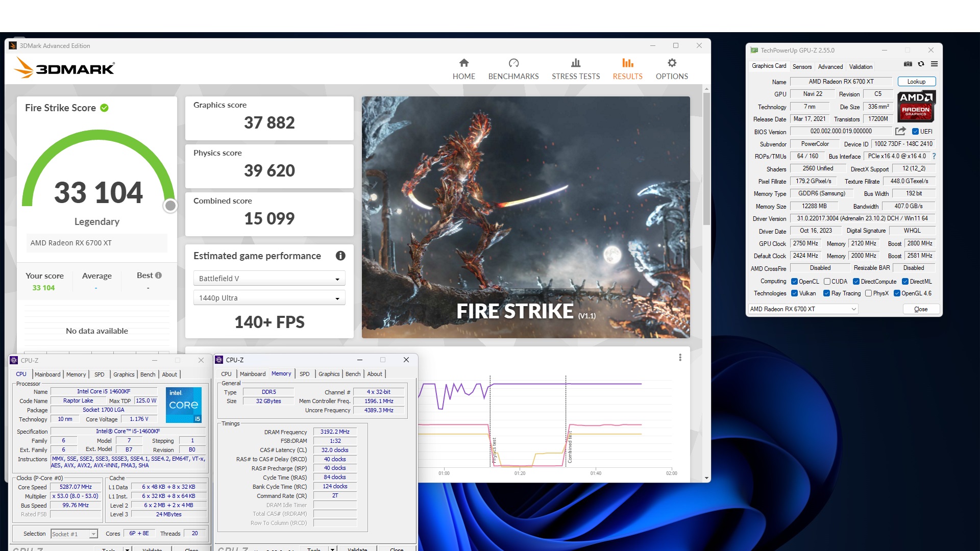980x551 pixels.
Task: Click the Lookup button in GPU-Z
Action: 916,82
